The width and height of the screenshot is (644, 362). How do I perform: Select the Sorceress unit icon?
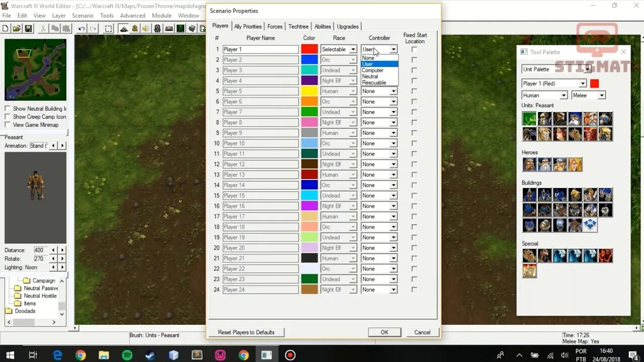click(x=559, y=134)
